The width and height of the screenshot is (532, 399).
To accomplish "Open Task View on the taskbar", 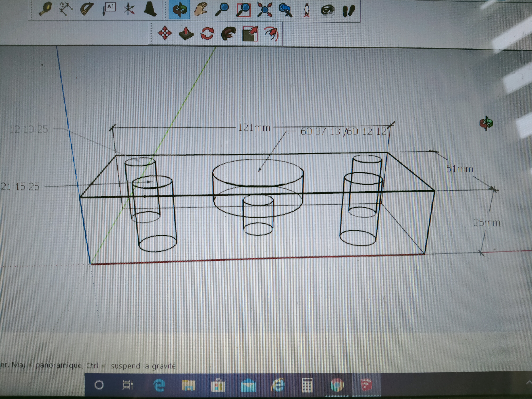I will pyautogui.click(x=128, y=385).
